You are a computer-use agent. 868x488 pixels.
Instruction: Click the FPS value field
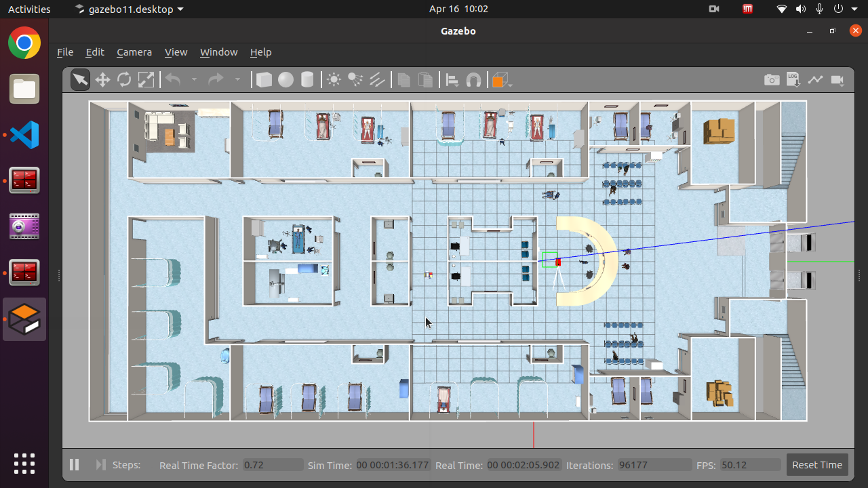tap(751, 465)
